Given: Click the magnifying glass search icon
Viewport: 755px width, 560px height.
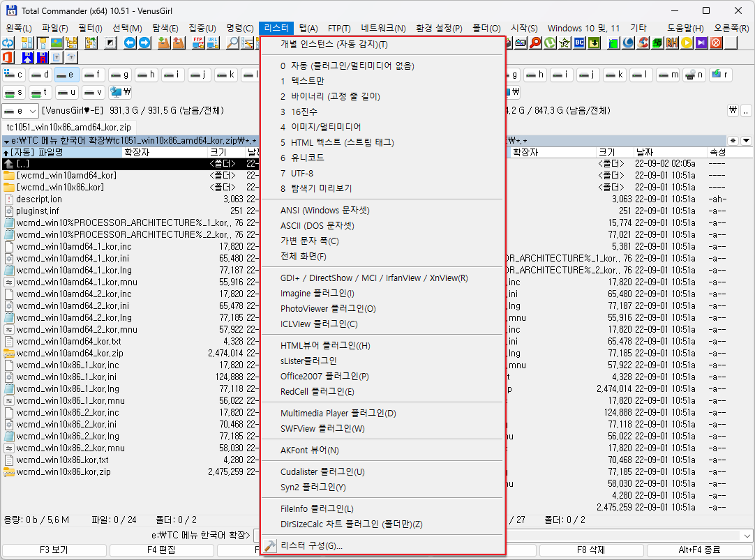Looking at the screenshot, I should (x=232, y=43).
